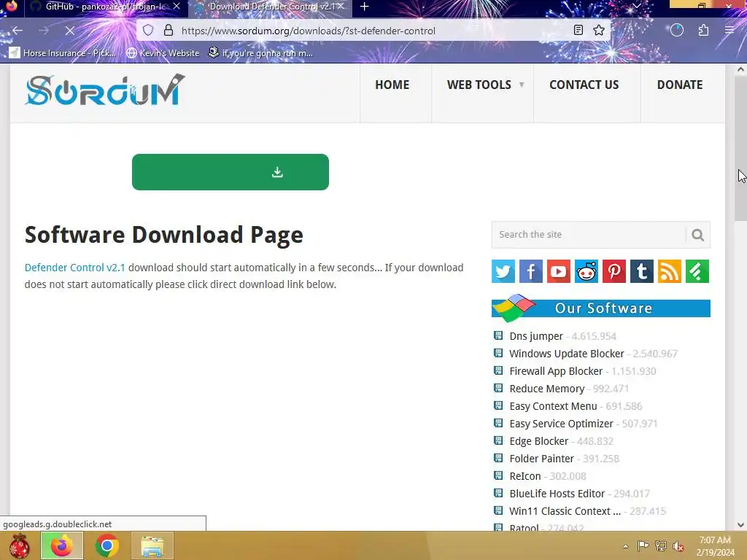Viewport: 747px width, 560px height.
Task: Toggle reader view icon in address bar
Action: click(x=578, y=31)
